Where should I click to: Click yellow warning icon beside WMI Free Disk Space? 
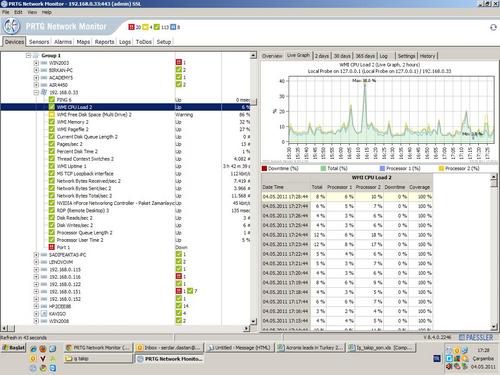tap(52, 114)
